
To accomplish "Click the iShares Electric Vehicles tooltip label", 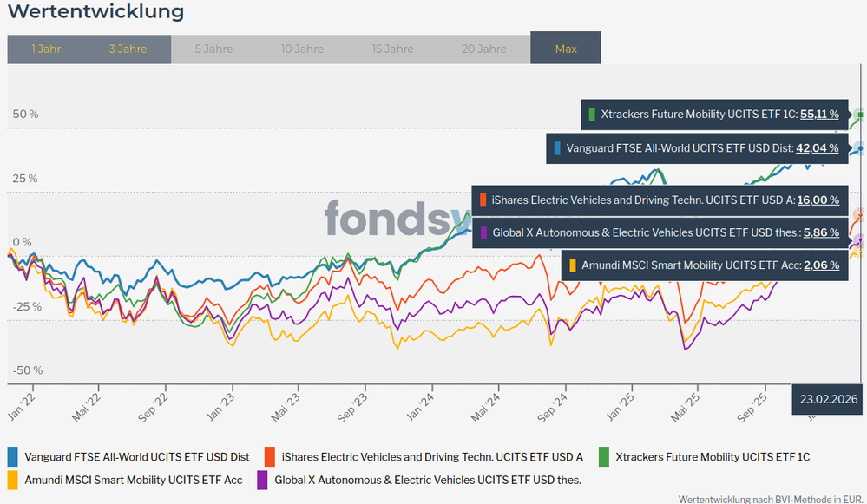I will pos(643,200).
